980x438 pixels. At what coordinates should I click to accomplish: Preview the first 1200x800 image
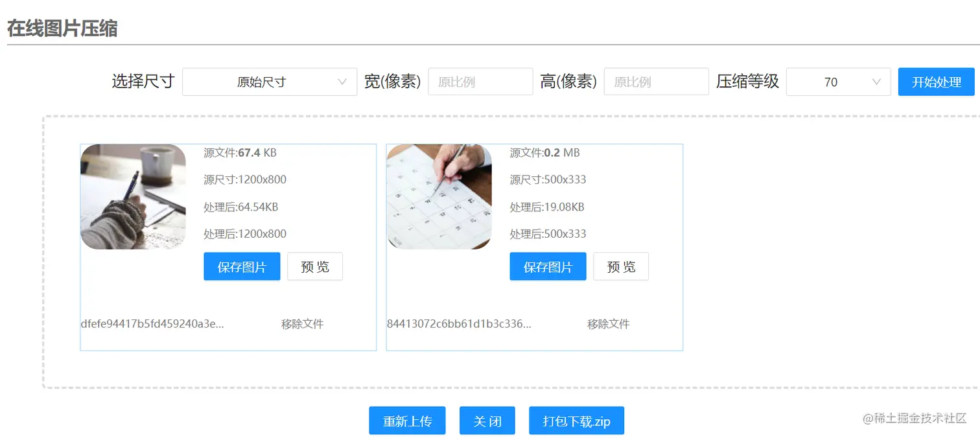315,266
